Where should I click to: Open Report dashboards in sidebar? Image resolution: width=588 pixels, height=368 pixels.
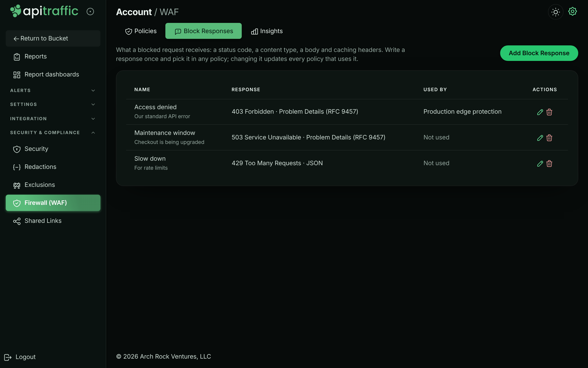[x=53, y=74]
